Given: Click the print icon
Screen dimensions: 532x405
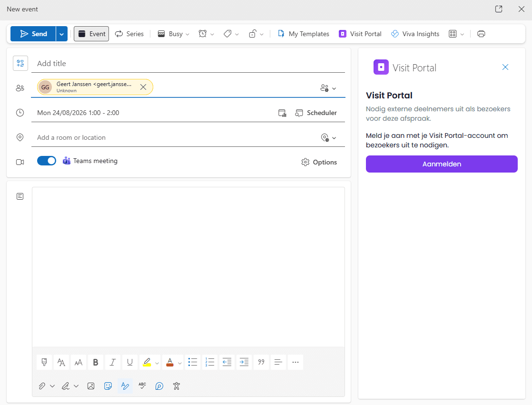Looking at the screenshot, I should (481, 34).
